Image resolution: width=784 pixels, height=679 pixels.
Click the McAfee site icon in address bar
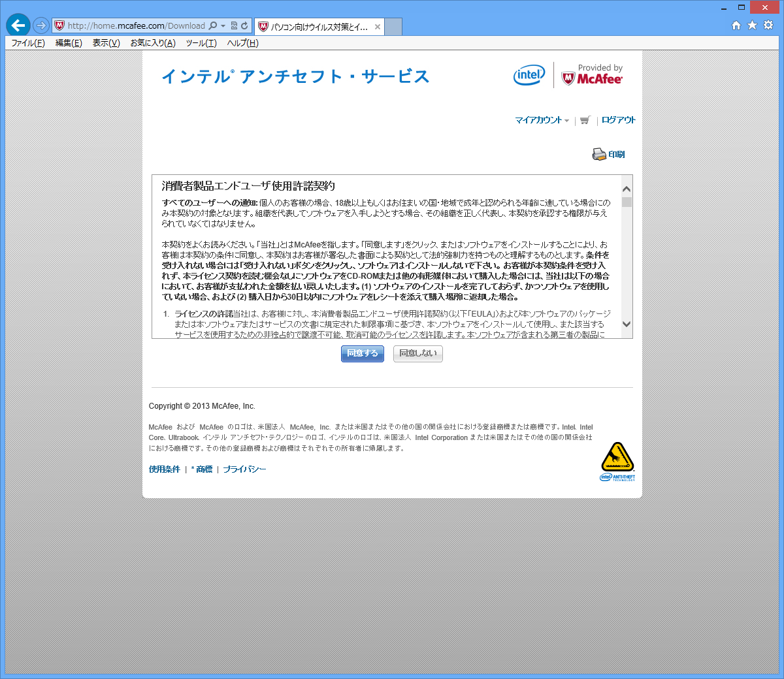tap(59, 26)
